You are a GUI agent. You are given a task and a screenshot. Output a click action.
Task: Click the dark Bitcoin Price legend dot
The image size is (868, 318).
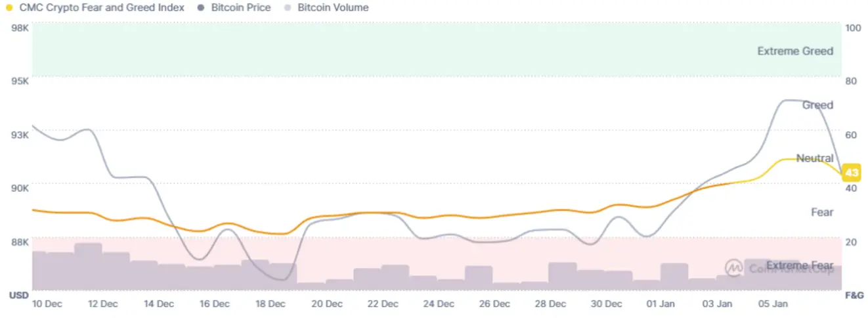[x=202, y=8]
